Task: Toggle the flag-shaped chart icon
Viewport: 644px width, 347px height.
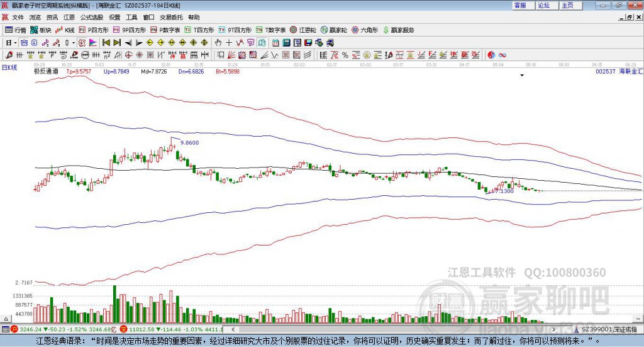Action: click(93, 43)
